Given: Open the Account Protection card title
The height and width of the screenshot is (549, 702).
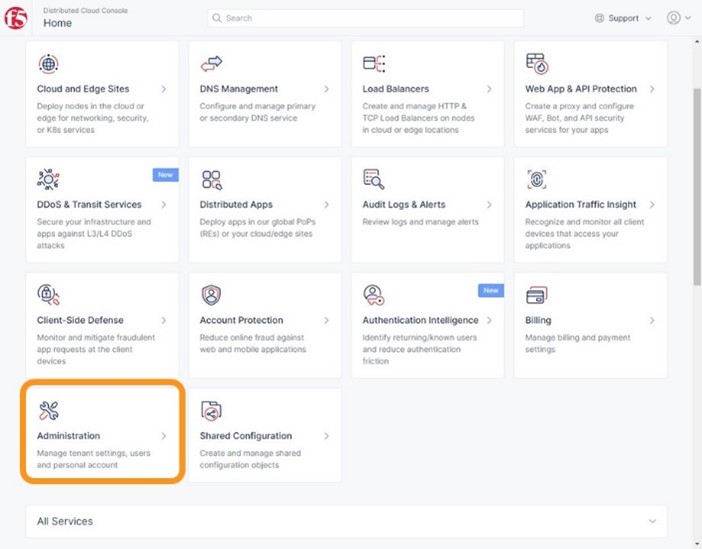Looking at the screenshot, I should click(241, 320).
